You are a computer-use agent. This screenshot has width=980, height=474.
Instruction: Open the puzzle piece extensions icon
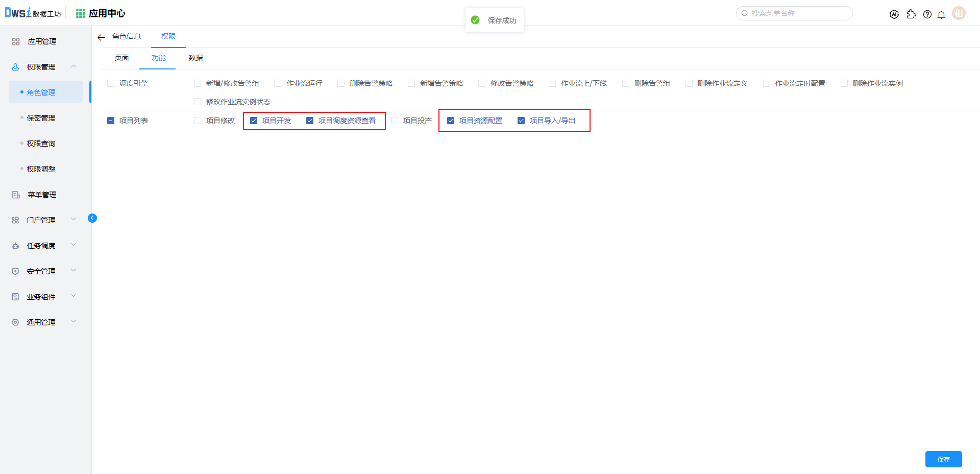911,14
